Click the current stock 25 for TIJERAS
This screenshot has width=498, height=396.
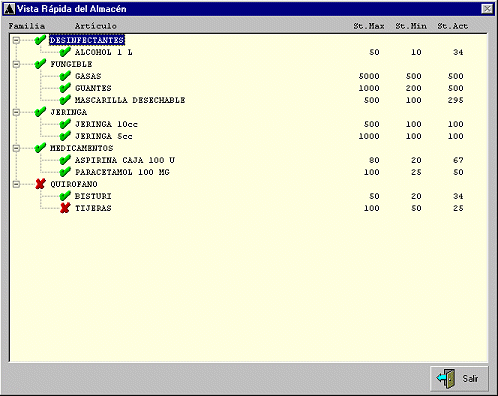[x=458, y=208]
